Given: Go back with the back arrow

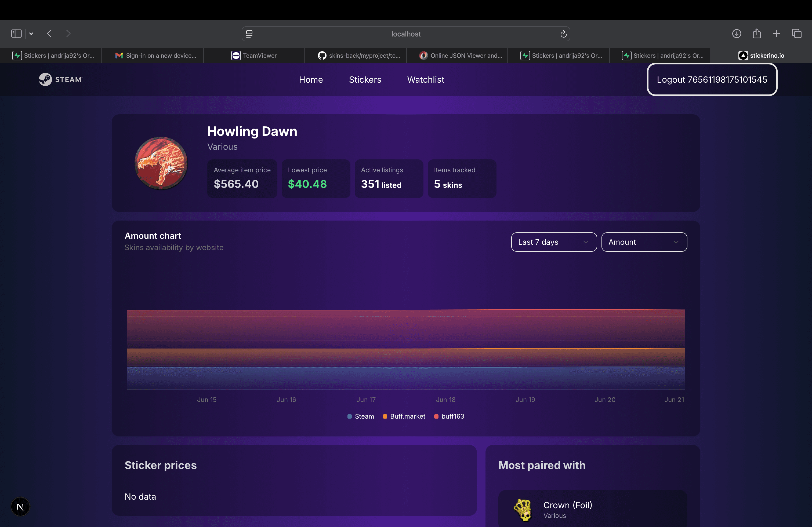Looking at the screenshot, I should click(x=49, y=33).
